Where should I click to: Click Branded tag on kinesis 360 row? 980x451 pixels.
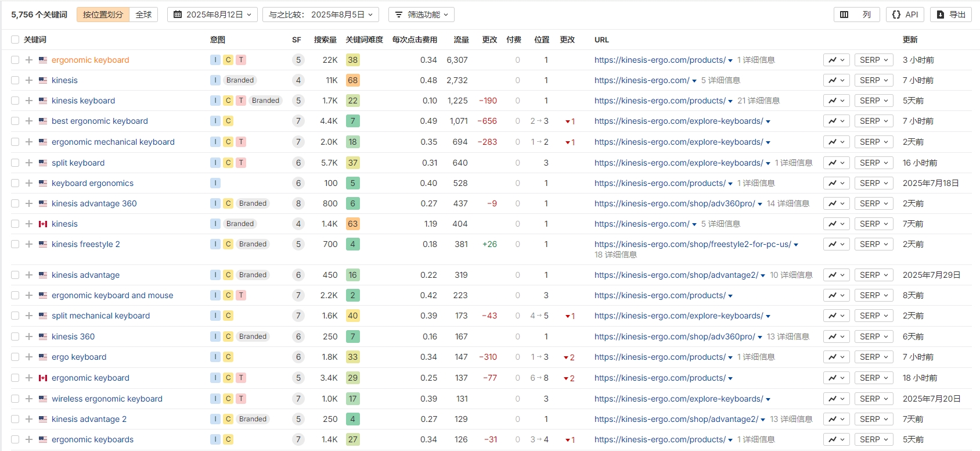(253, 337)
